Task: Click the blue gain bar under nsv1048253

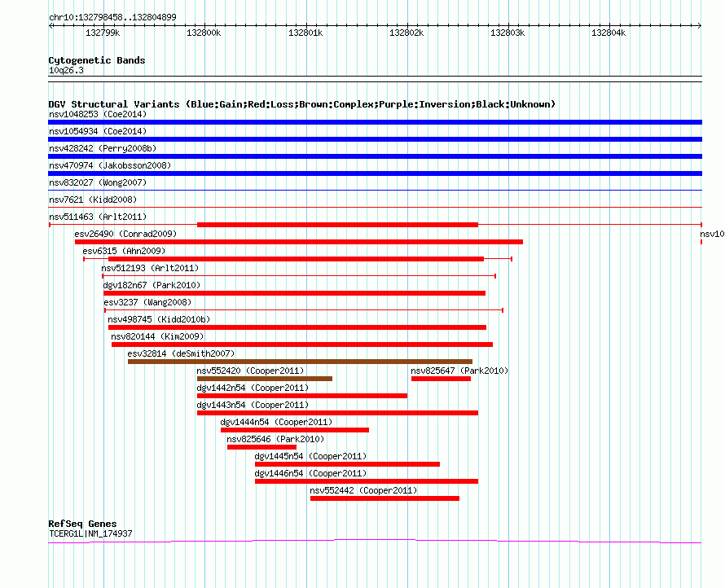Action: click(375, 122)
